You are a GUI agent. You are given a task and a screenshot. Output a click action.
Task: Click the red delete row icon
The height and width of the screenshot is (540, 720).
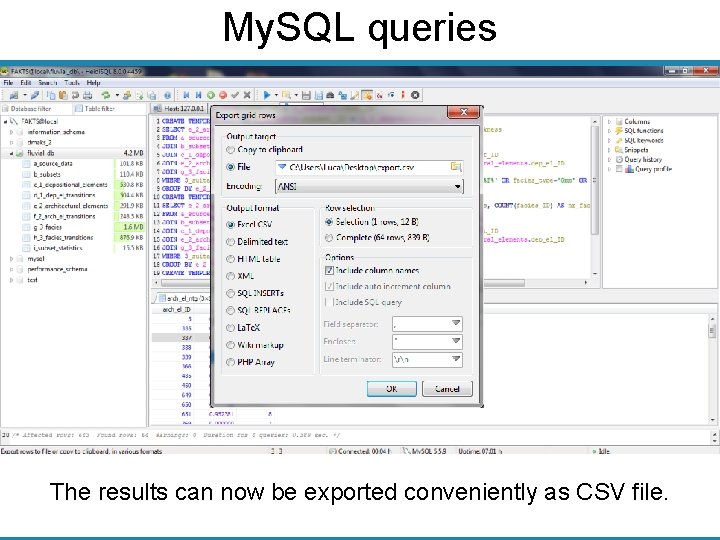point(223,95)
